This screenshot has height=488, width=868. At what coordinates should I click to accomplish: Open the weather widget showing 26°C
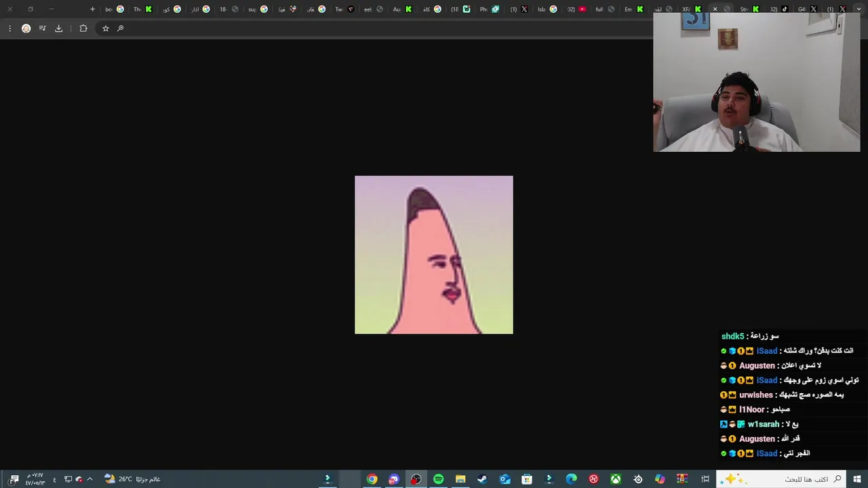pyautogui.click(x=132, y=479)
